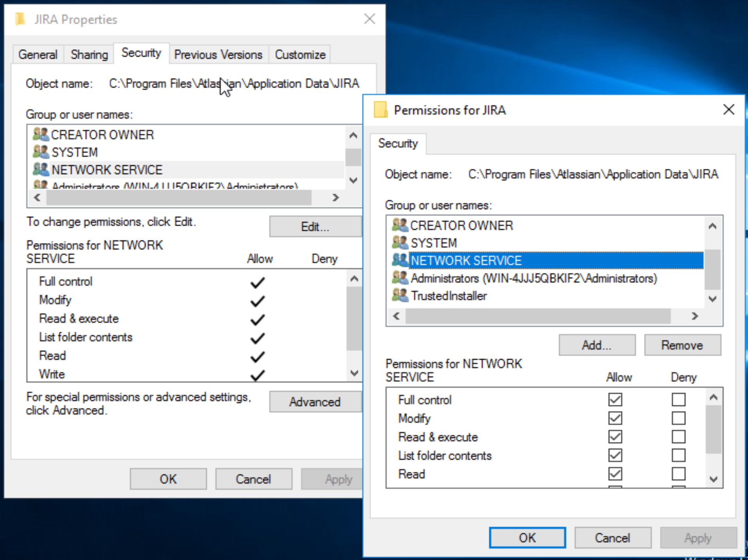The width and height of the screenshot is (748, 560).
Task: Click the folder icon in JIRA Properties title bar
Action: pos(19,19)
